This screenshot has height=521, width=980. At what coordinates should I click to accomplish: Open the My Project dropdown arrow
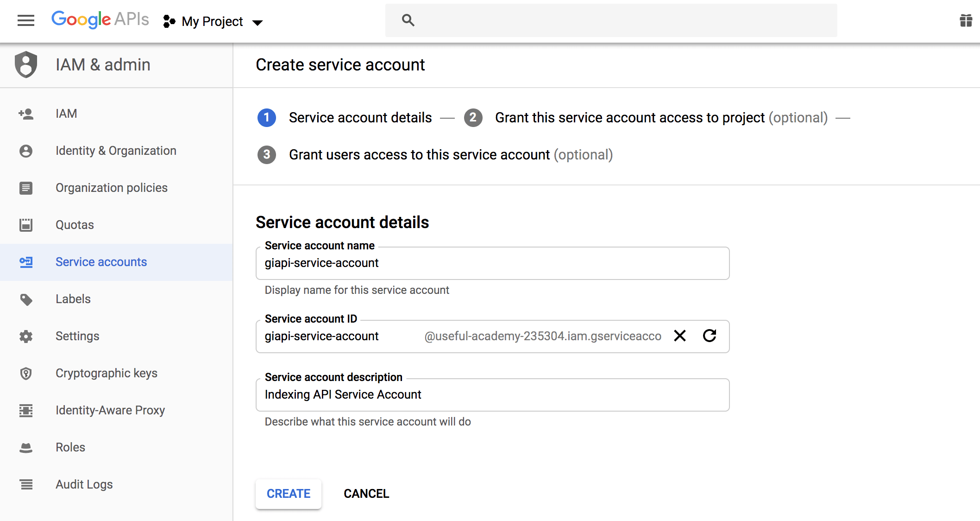coord(258,22)
